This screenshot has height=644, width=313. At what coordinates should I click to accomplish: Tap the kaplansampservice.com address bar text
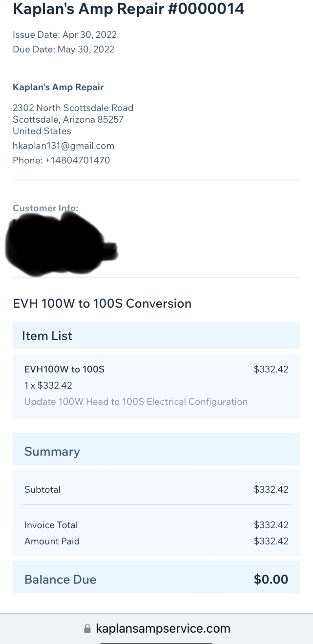[x=163, y=628]
